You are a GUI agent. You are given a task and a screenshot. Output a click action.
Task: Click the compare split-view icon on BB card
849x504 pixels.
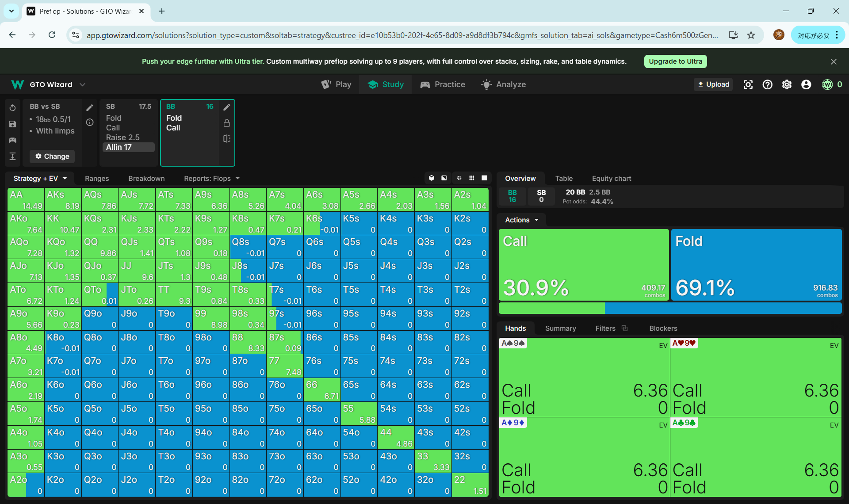[x=227, y=138]
